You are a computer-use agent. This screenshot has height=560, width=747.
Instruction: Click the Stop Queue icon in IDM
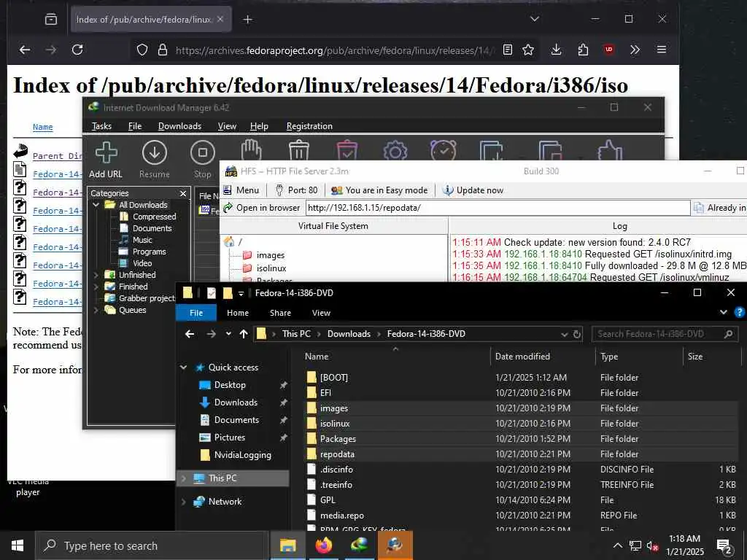coord(551,152)
